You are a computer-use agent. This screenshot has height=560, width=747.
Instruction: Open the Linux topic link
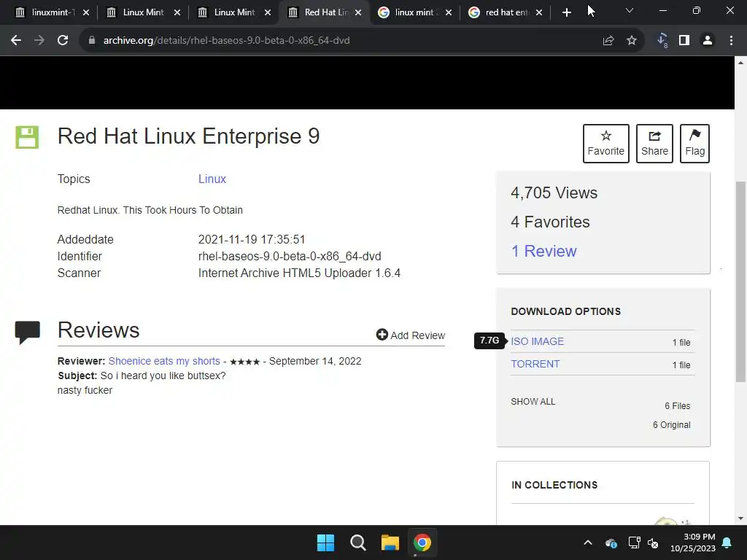[x=212, y=179]
